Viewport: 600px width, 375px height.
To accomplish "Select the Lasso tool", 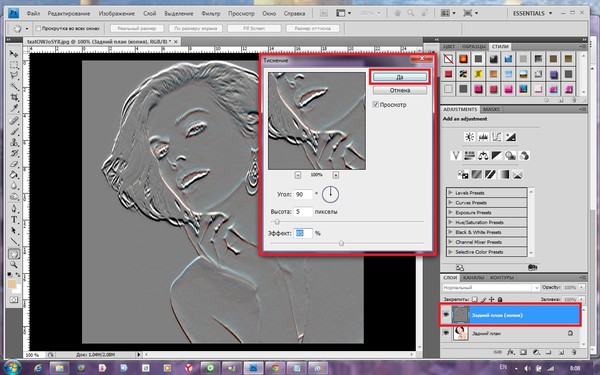I will (14, 75).
